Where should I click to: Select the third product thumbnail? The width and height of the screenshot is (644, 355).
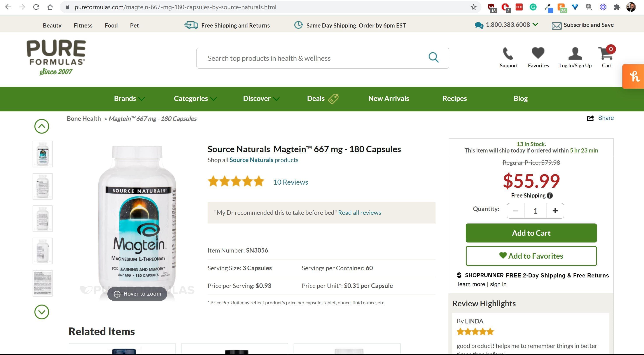[x=42, y=219]
